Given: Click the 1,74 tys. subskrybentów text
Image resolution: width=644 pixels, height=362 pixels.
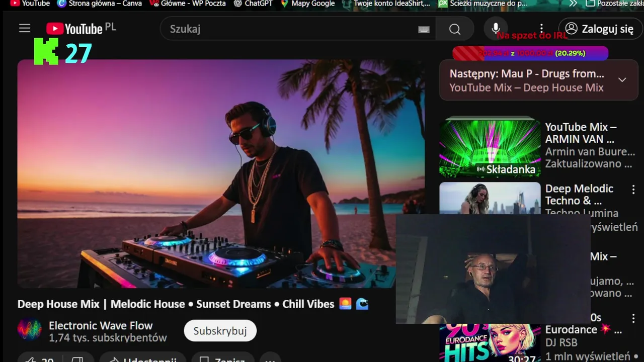Looking at the screenshot, I should [x=108, y=338].
